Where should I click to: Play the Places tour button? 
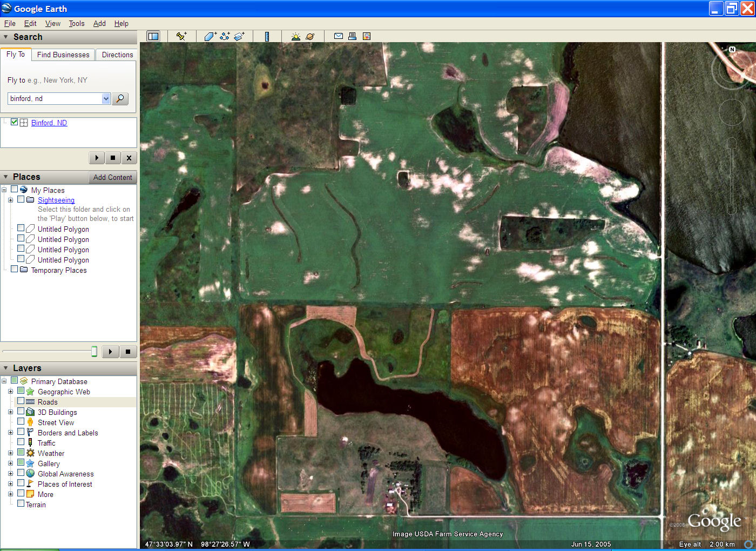(x=110, y=352)
